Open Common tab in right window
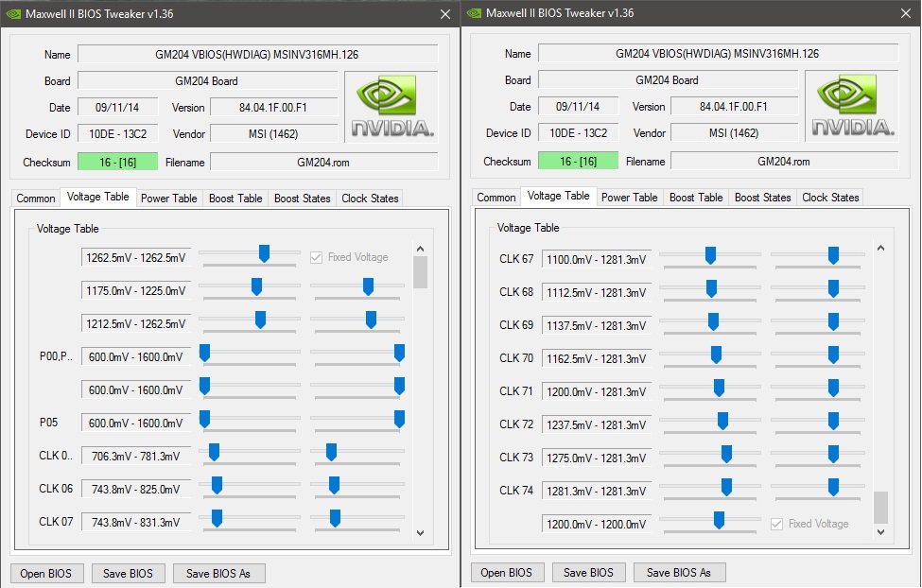The height and width of the screenshot is (588, 922). (496, 197)
